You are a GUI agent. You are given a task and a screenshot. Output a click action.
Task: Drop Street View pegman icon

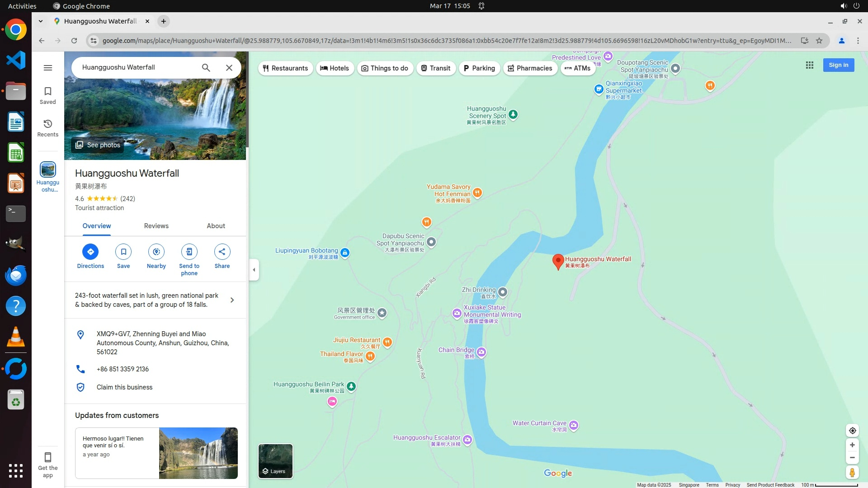click(x=852, y=473)
